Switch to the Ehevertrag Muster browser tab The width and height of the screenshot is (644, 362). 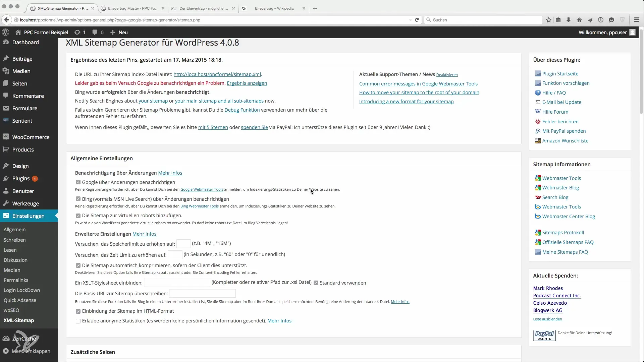(133, 8)
